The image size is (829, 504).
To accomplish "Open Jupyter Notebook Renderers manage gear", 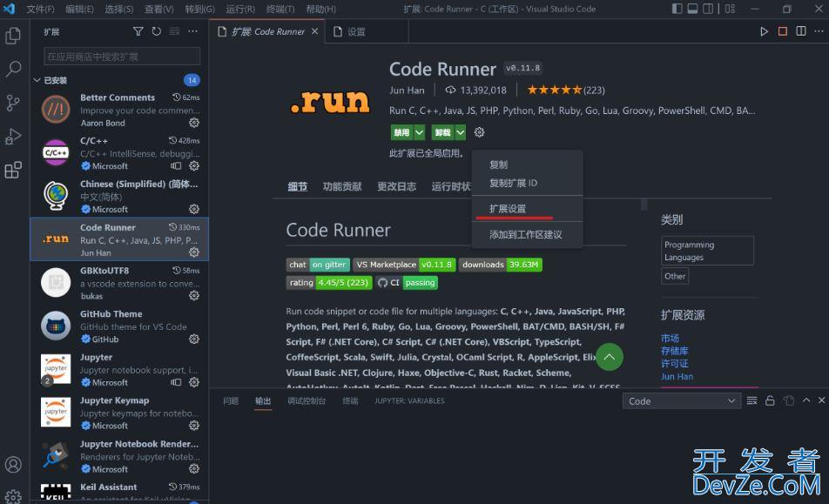I will 194,469.
